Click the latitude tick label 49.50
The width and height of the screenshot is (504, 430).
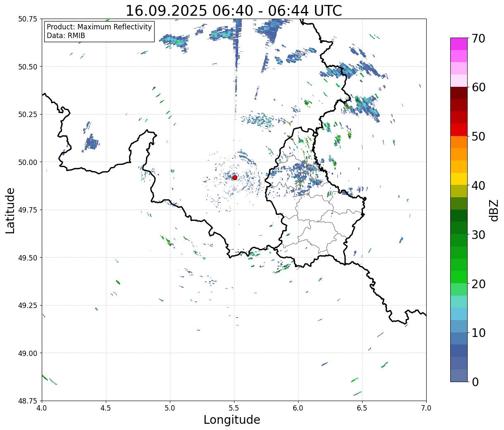[x=27, y=258]
